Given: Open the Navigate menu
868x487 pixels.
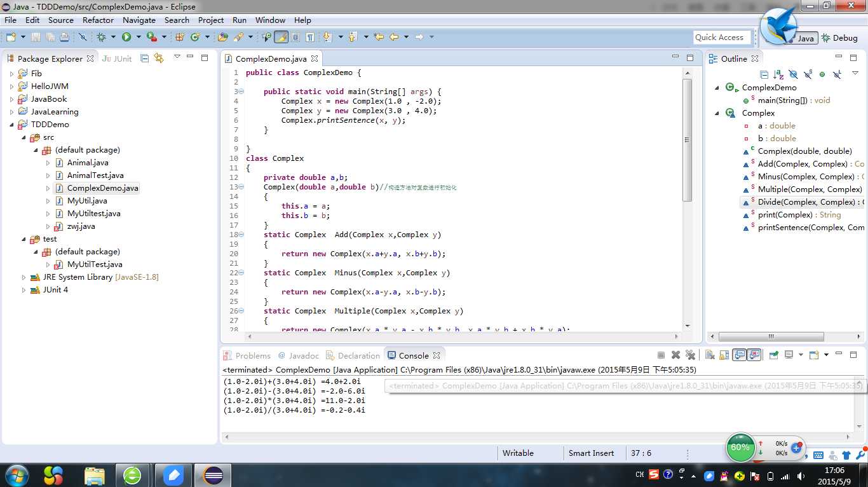Looking at the screenshot, I should [x=139, y=20].
